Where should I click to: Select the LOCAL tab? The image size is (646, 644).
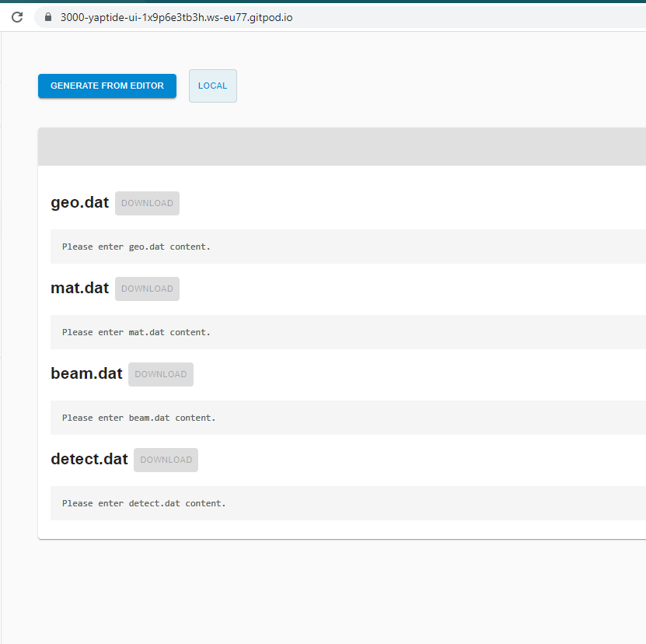212,86
